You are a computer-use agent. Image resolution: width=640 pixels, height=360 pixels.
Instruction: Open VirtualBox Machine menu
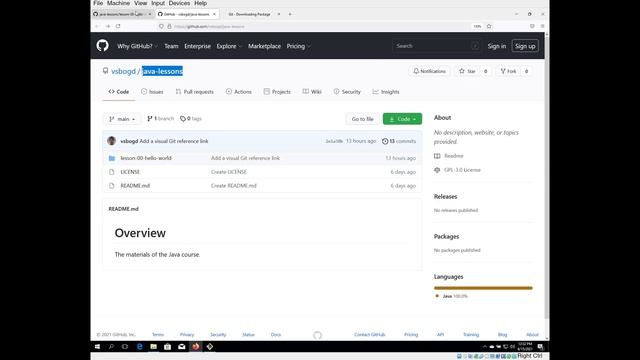pos(118,3)
